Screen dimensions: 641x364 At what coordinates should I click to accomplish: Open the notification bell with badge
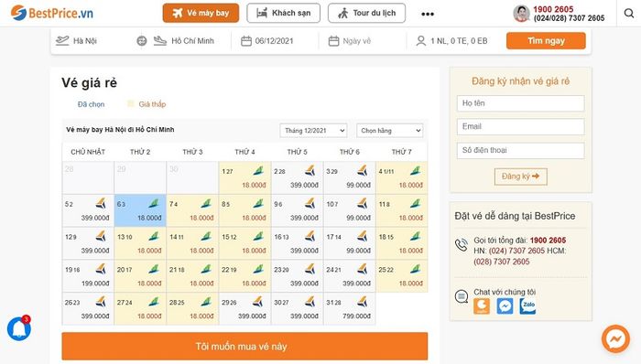pyautogui.click(x=19, y=328)
